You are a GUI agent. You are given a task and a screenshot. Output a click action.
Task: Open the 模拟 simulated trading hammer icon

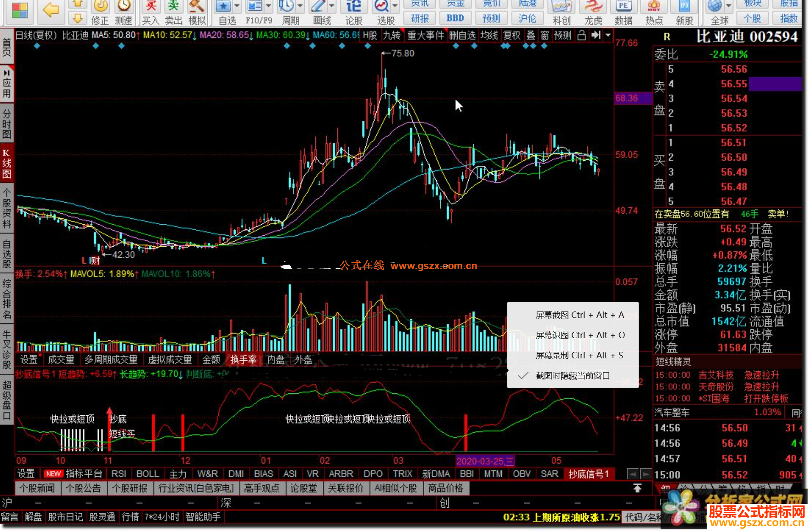click(x=197, y=6)
